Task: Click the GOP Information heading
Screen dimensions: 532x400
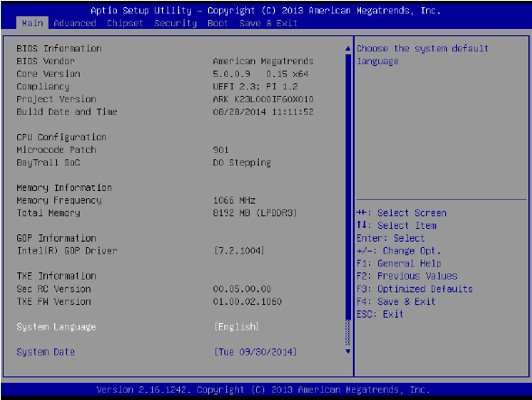Action: pos(56,238)
